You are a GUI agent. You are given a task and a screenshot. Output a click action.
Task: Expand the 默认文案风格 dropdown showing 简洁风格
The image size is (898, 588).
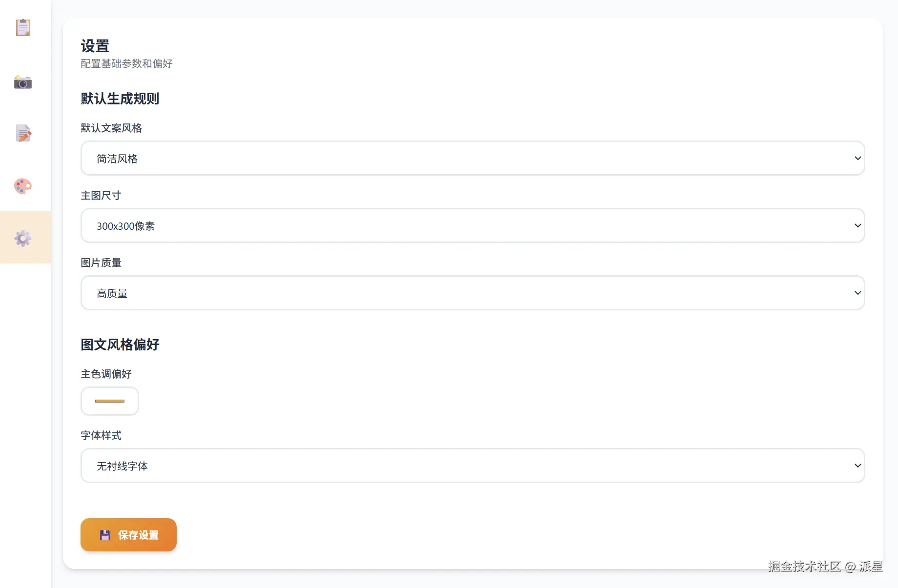472,158
